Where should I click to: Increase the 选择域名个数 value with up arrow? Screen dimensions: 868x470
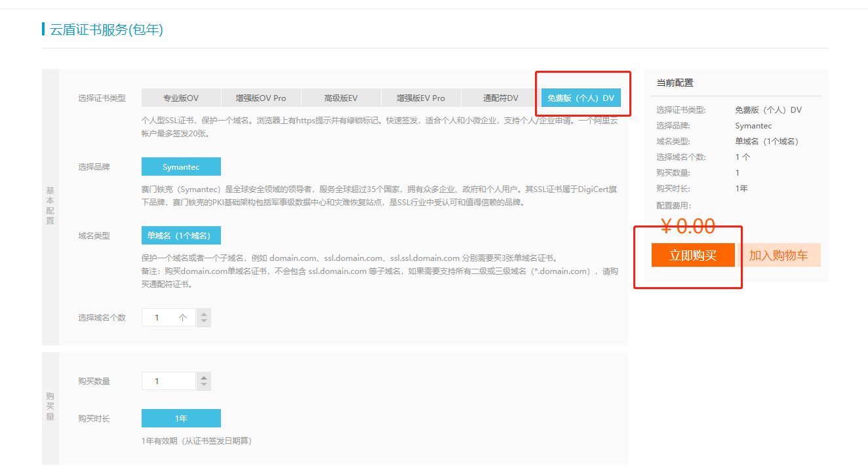click(x=204, y=313)
